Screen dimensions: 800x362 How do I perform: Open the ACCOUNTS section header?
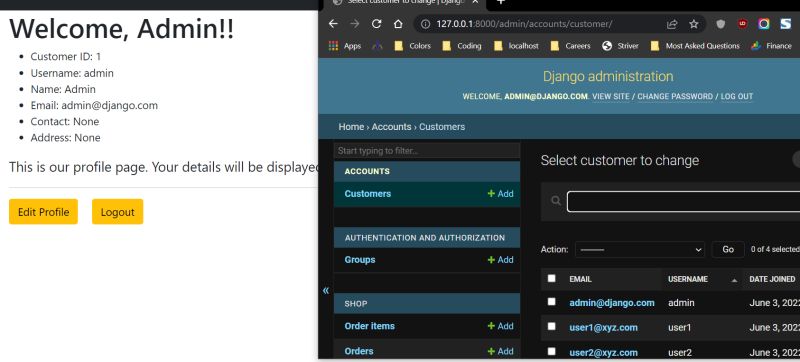coord(367,171)
